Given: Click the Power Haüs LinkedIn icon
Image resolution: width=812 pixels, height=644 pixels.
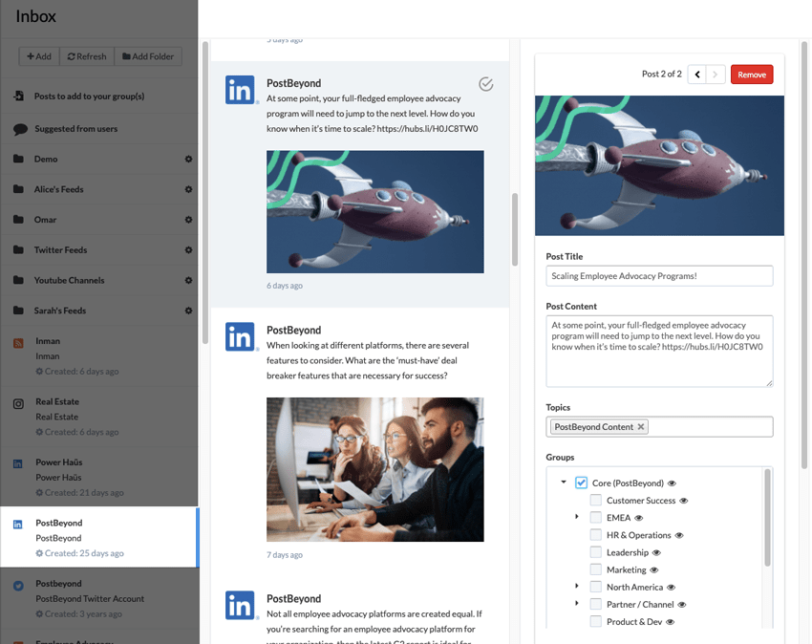Looking at the screenshot, I should (x=17, y=463).
